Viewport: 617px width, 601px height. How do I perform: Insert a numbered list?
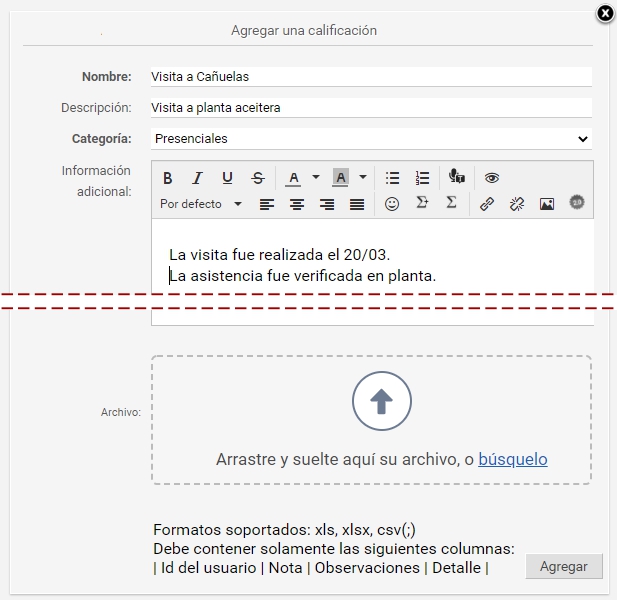(423, 178)
